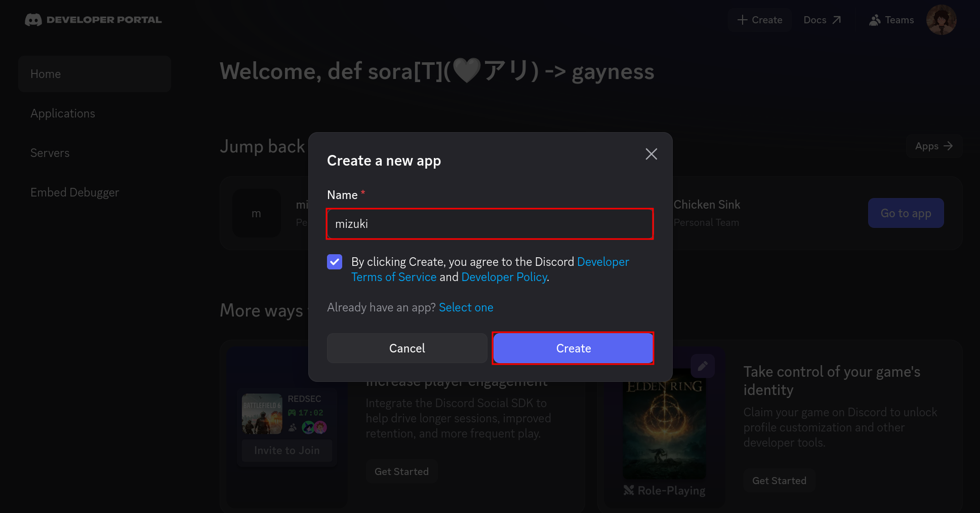This screenshot has width=980, height=513.
Task: Click the Battlefield 6 game thumbnail
Action: point(262,414)
